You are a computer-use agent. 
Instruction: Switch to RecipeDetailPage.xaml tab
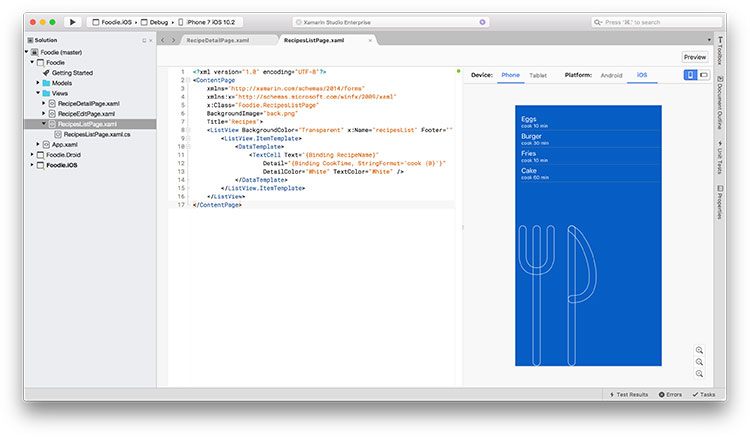pyautogui.click(x=218, y=41)
